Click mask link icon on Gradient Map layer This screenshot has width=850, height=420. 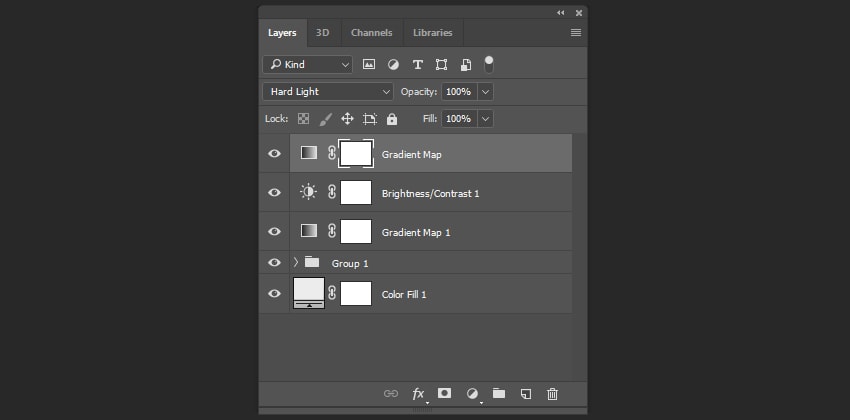tap(332, 153)
